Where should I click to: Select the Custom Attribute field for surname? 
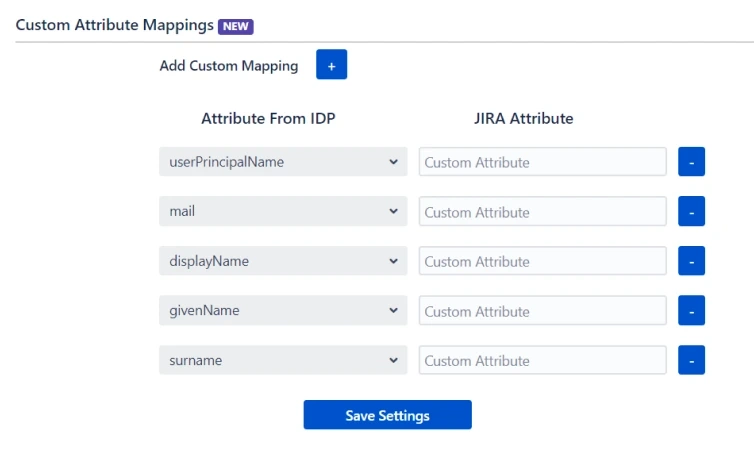[542, 360]
